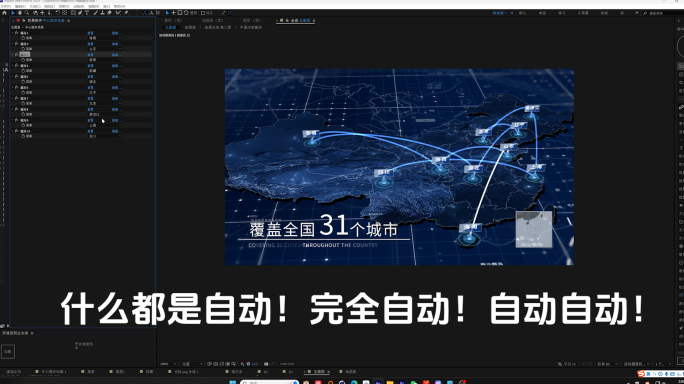The width and height of the screenshot is (684, 384).
Task: Click the help search field
Action: [x=661, y=13]
